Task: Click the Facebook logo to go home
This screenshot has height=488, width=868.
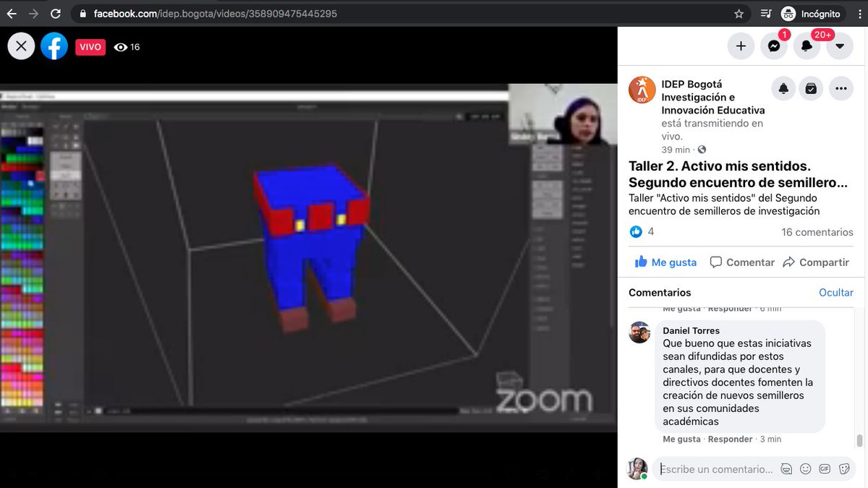Action: point(54,46)
